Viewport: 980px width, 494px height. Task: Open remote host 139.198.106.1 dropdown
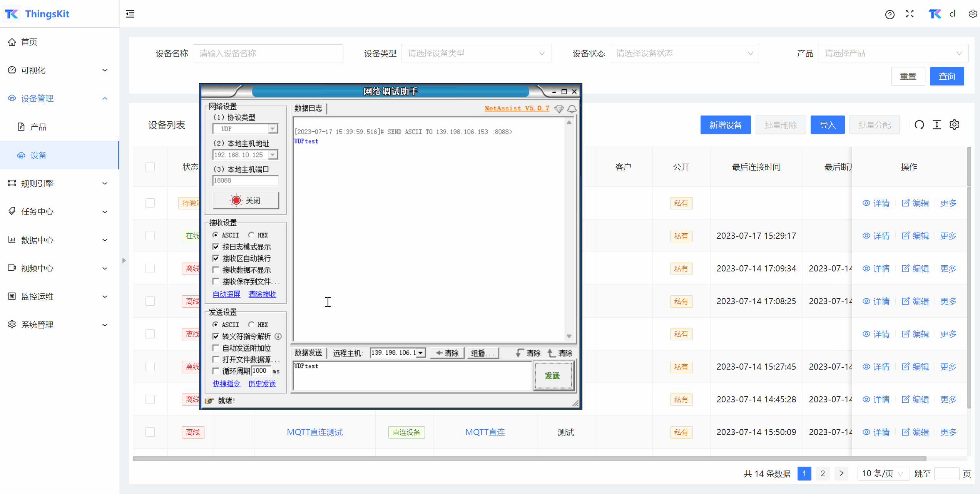(x=398, y=353)
